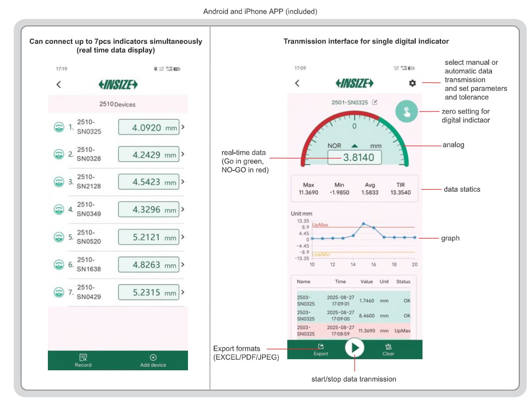Select the 4.5423 mm reading box
532x400 pixels.
point(149,182)
